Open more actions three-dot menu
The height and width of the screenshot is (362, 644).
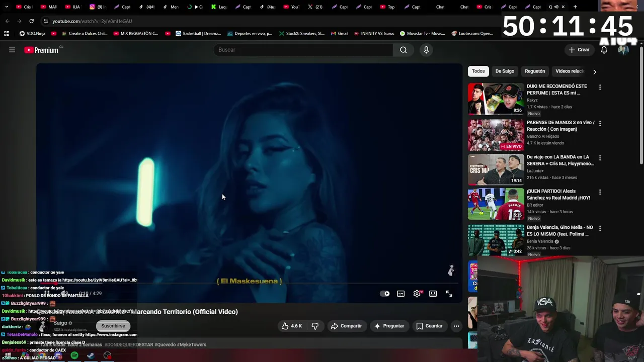[x=456, y=326]
